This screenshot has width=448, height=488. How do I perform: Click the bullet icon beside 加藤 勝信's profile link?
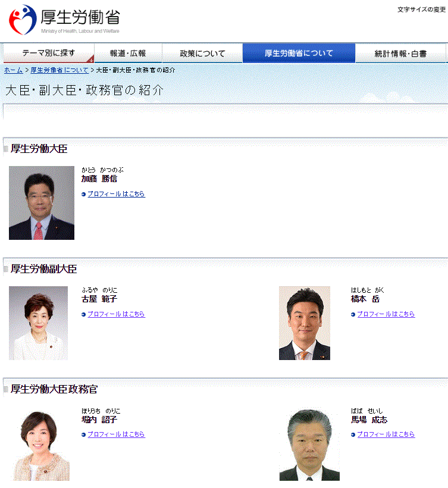coord(83,194)
